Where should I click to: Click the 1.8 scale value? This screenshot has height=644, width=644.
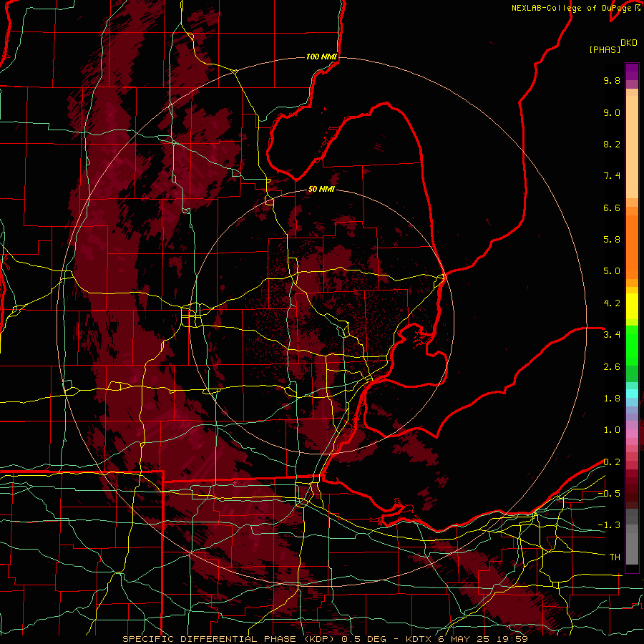tap(612, 399)
